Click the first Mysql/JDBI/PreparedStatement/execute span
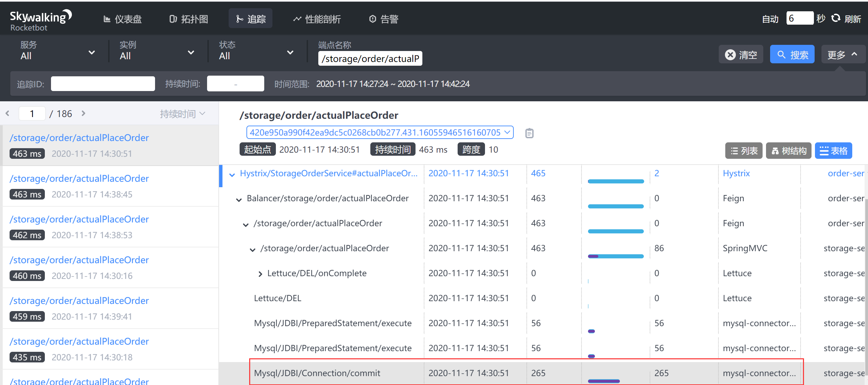 [333, 323]
